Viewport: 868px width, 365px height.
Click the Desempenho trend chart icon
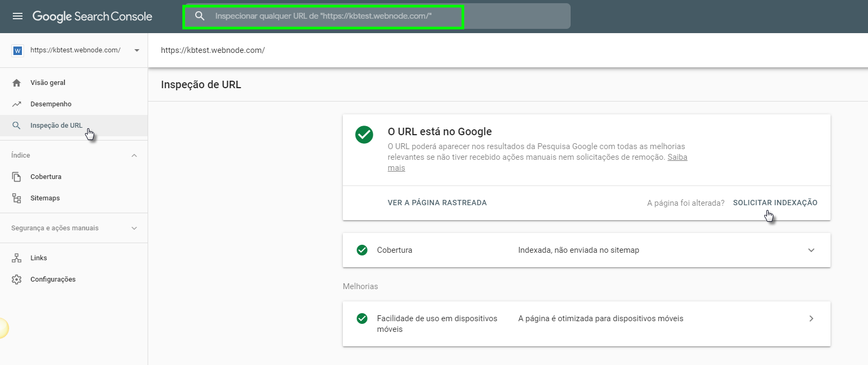[17, 104]
